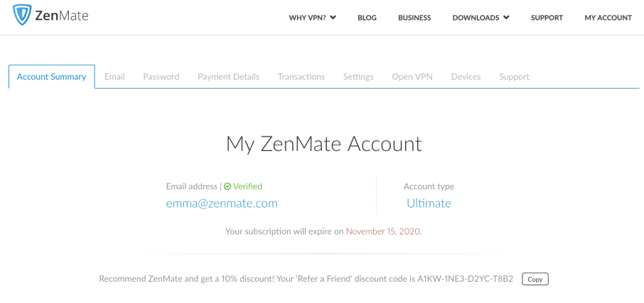Click the emma@zenmate.com email address
Screen dimensions: 644x303
222,203
